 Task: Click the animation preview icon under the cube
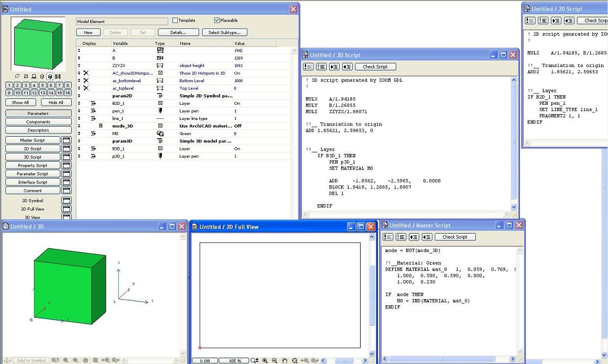click(x=58, y=76)
